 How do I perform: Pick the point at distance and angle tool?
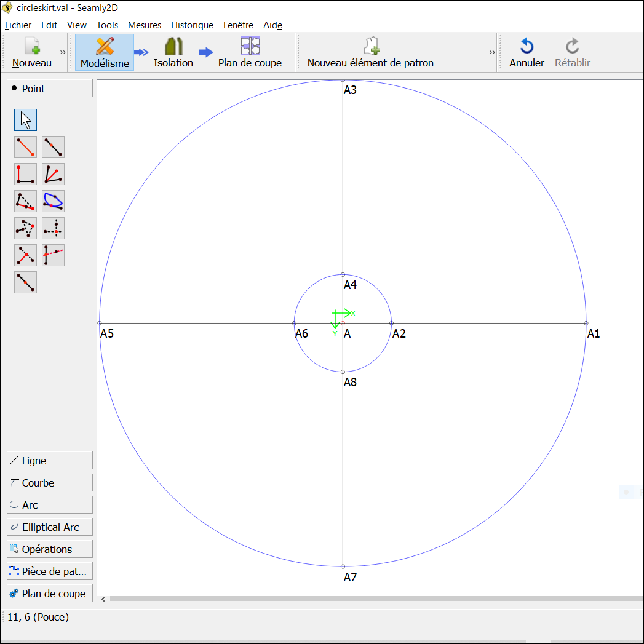point(25,147)
